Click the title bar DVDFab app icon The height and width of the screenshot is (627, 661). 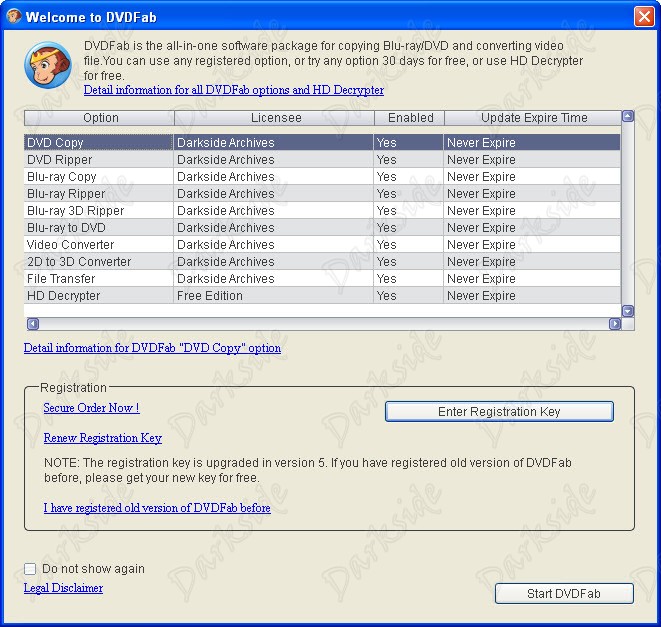(13, 16)
